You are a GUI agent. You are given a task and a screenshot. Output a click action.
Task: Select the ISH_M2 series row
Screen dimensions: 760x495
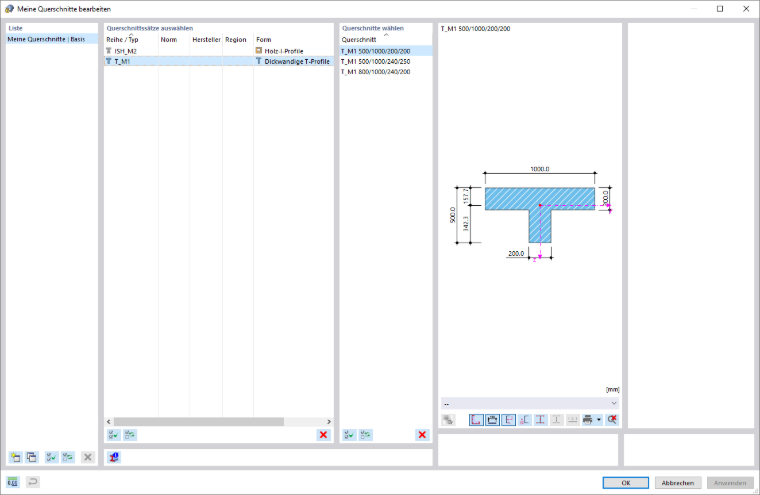pyautogui.click(x=219, y=51)
